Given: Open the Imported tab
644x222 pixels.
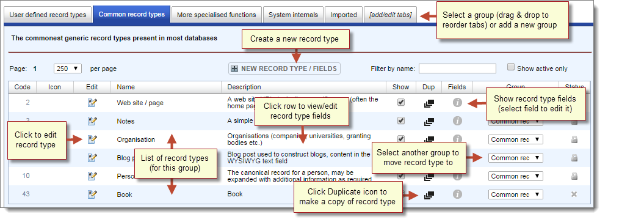Looking at the screenshot, I should pos(344,15).
